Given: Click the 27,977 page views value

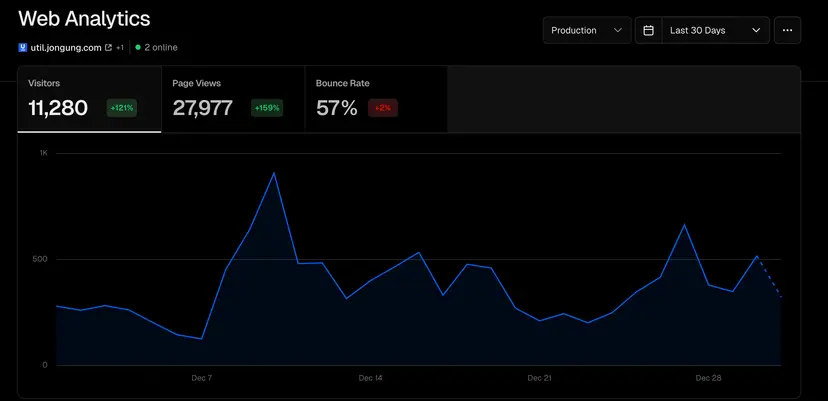Looking at the screenshot, I should click(202, 108).
